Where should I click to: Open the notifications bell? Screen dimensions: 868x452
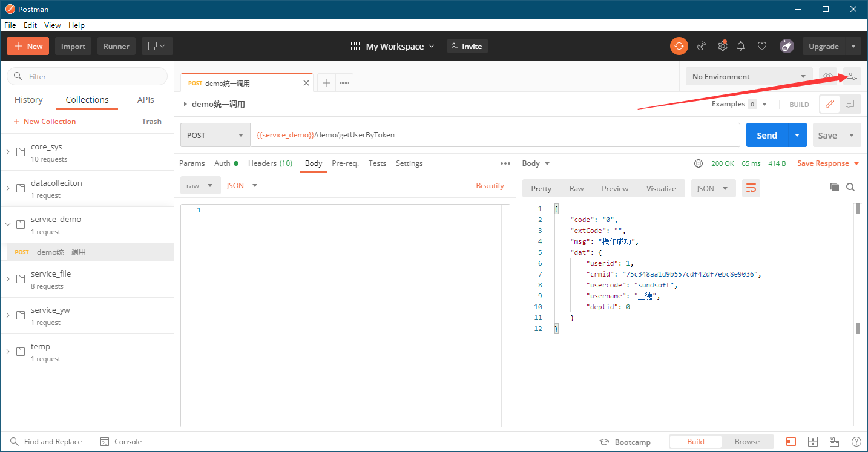(x=741, y=46)
